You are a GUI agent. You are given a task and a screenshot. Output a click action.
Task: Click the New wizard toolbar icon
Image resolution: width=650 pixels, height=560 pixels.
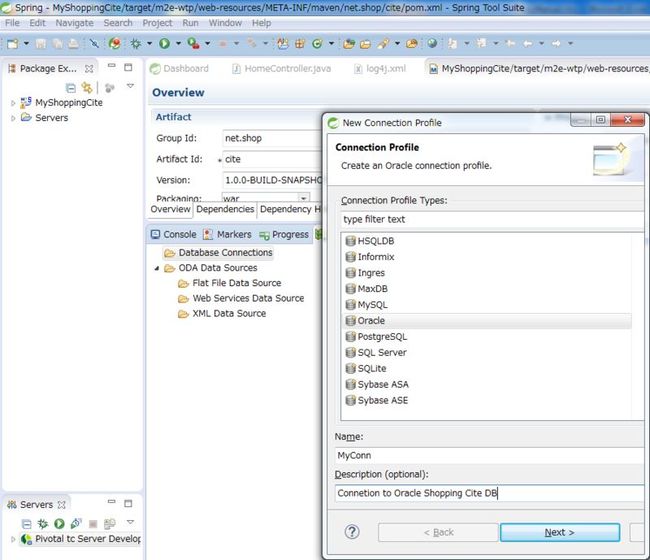tap(13, 43)
